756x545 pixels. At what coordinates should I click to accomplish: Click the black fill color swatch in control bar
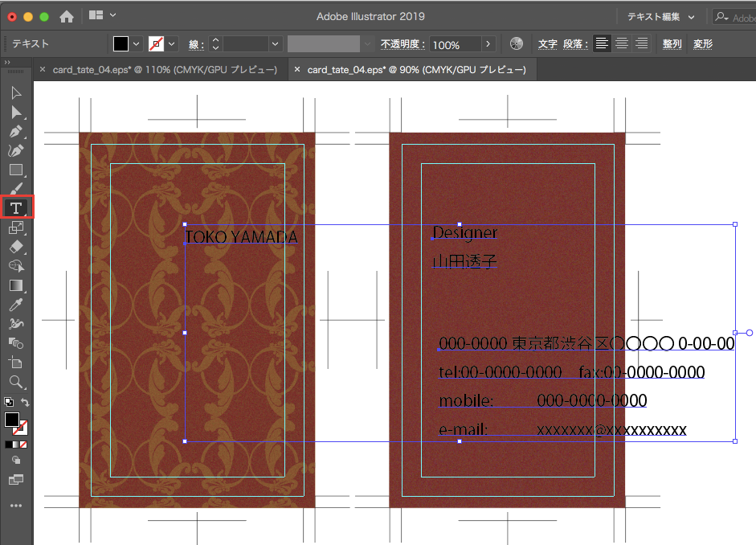[x=121, y=44]
